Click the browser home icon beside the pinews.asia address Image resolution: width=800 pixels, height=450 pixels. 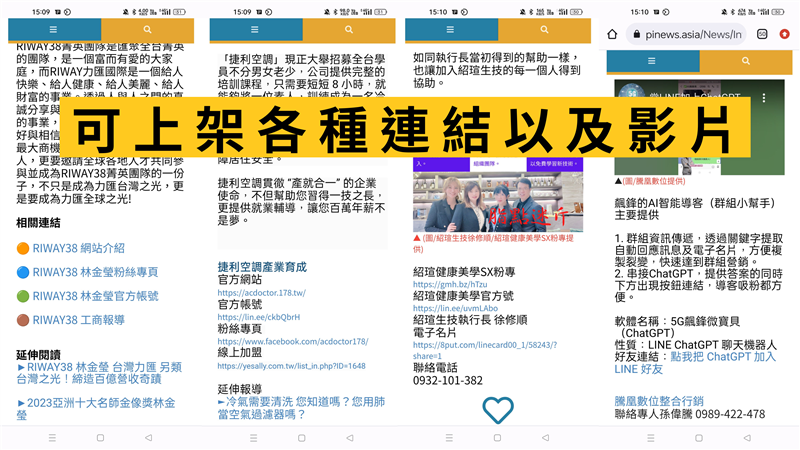point(613,34)
